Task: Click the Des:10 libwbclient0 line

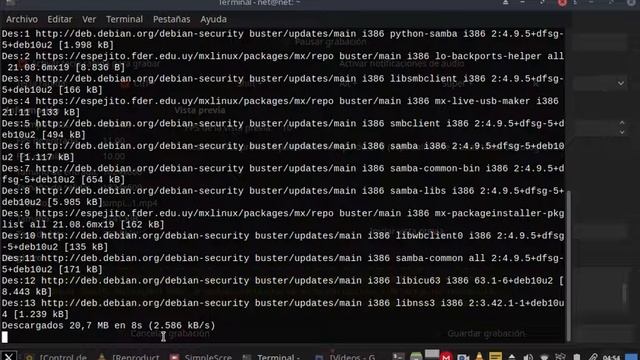Action: 282,241
